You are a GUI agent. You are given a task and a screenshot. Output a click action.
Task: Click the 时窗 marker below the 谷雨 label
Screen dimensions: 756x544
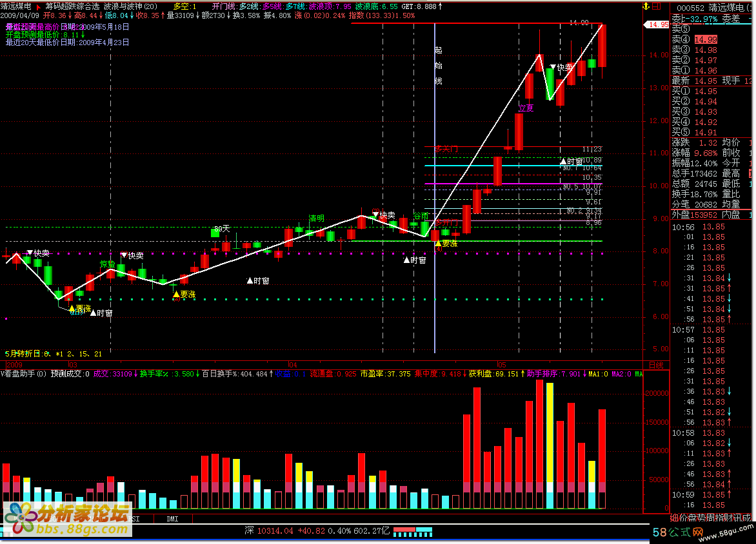tap(415, 260)
